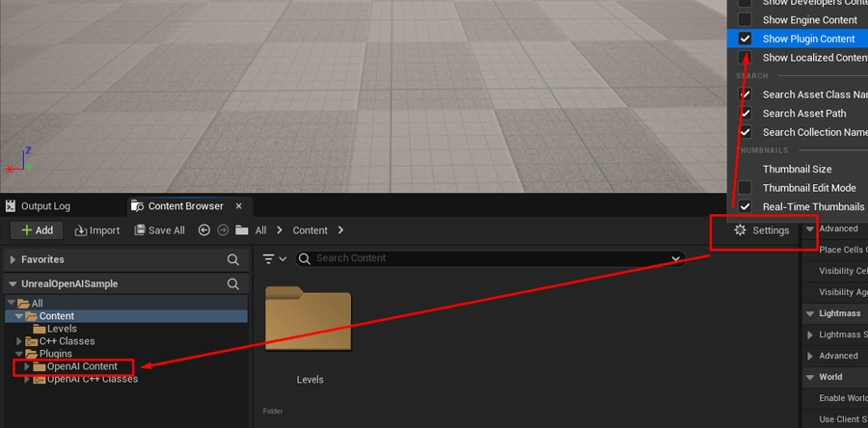
Task: Toggle Show Plugin Content checkbox
Action: pyautogui.click(x=746, y=39)
